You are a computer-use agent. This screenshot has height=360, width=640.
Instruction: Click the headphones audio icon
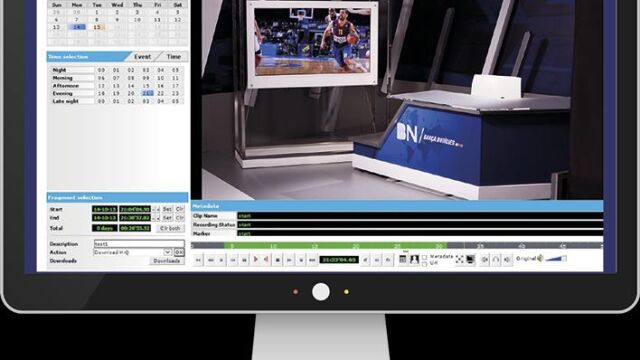click(496, 259)
